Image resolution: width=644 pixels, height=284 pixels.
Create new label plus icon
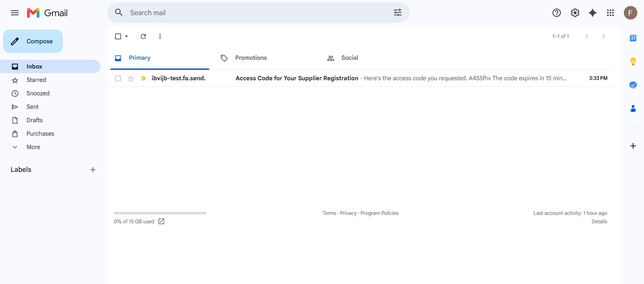(93, 170)
